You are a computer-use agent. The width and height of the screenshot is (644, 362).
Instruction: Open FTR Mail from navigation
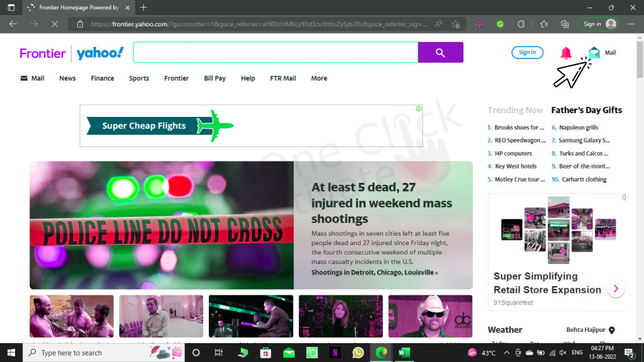[x=283, y=78]
